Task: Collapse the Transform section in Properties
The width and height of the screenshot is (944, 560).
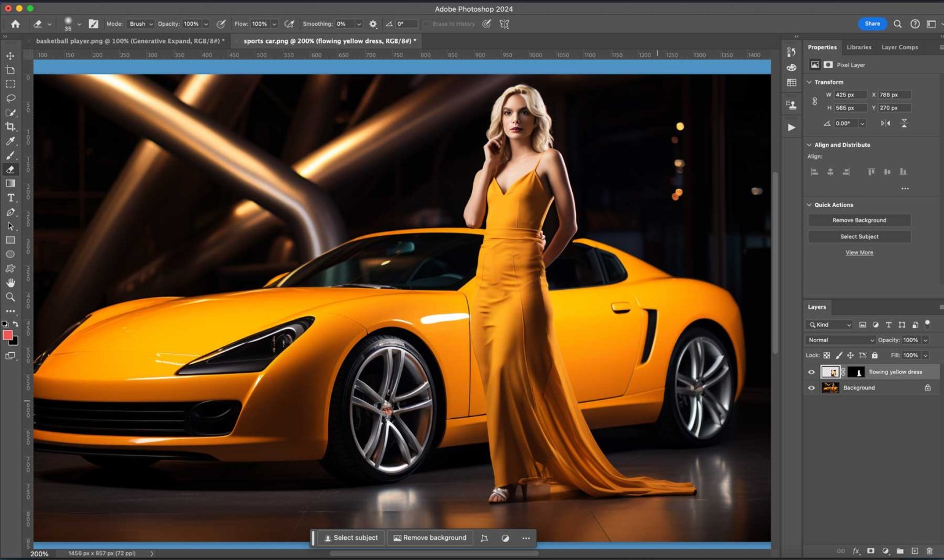Action: click(809, 82)
